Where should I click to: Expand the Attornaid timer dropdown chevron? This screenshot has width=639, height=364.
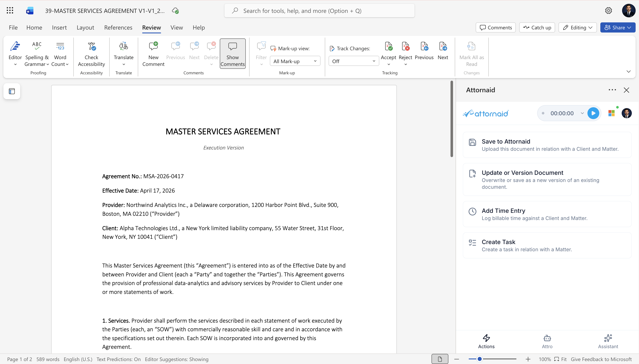(x=582, y=113)
